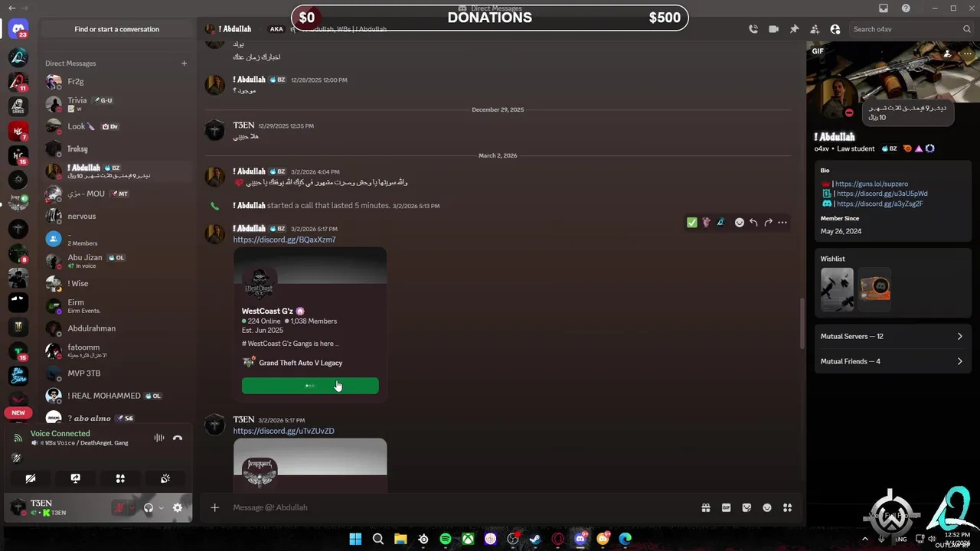Open the GIF picker
980x551 pixels.
(726, 507)
